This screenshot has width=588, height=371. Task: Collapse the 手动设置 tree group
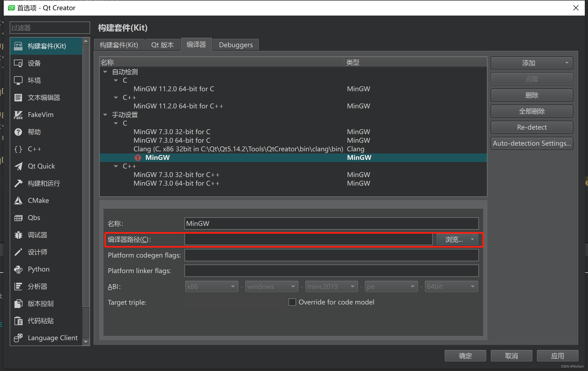pos(105,115)
